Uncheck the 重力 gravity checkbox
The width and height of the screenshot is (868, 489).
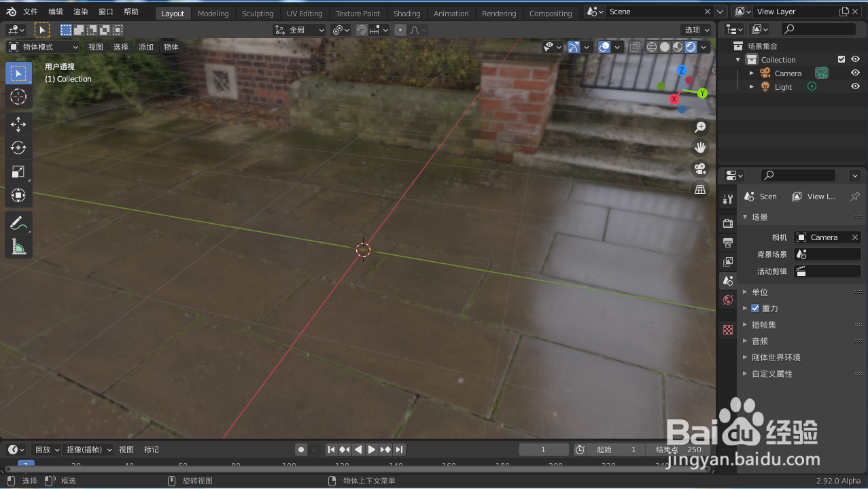tap(755, 308)
